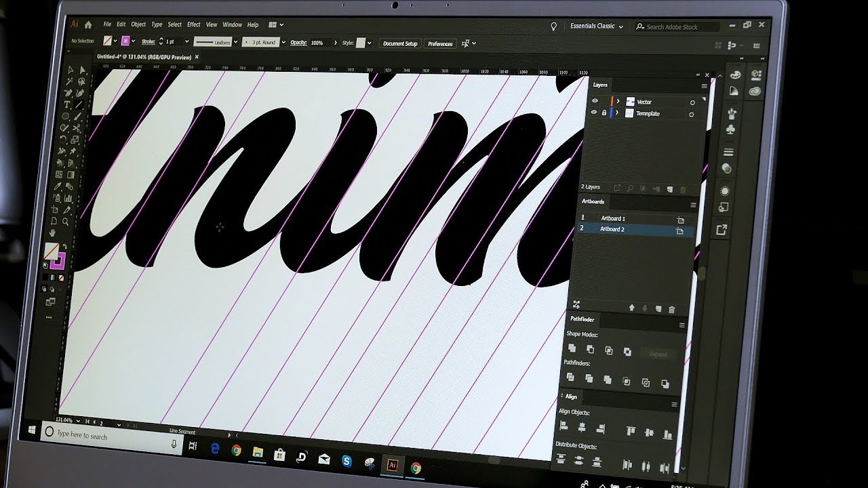Click the Opacity label link
Viewport: 868px width, 488px height.
tap(298, 43)
